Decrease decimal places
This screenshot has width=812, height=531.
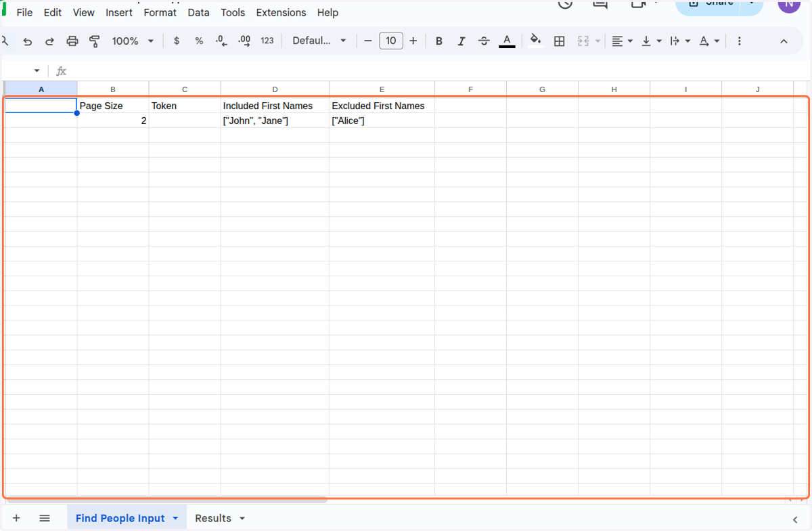tap(221, 41)
